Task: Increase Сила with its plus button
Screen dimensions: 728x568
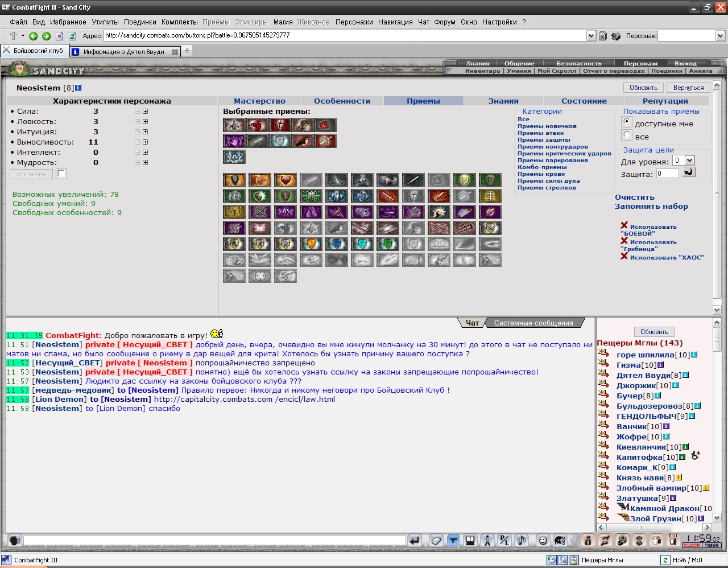Action: (146, 112)
